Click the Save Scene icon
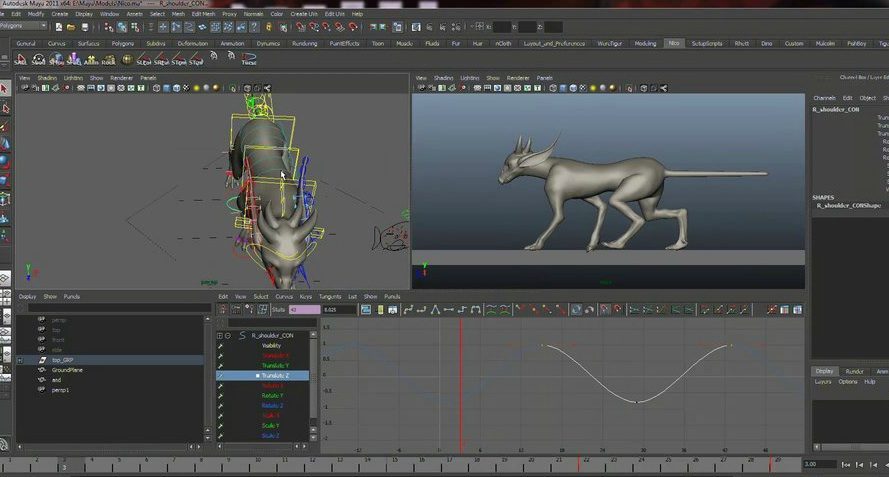The height and width of the screenshot is (477, 889). (x=85, y=27)
